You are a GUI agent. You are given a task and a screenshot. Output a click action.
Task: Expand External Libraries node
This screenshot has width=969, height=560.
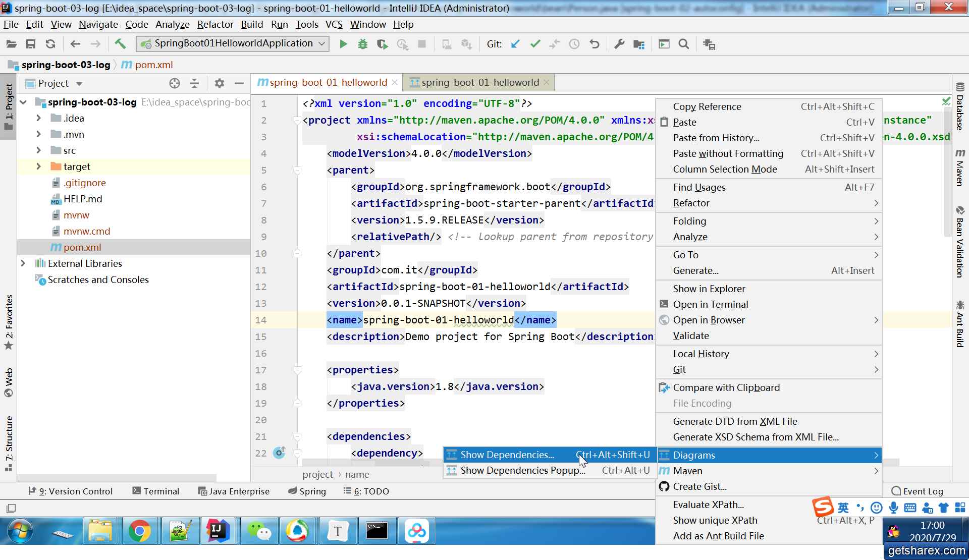point(23,263)
